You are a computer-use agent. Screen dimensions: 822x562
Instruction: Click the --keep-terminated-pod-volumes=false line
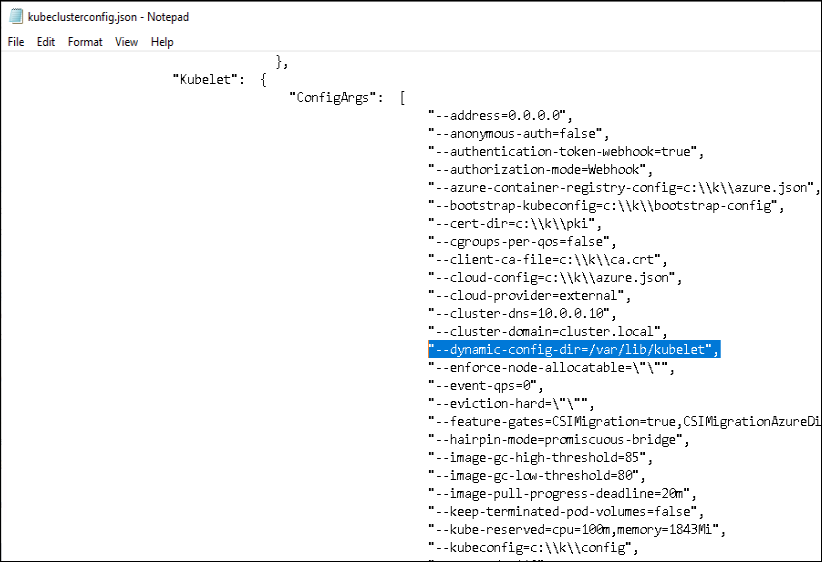pos(566,512)
